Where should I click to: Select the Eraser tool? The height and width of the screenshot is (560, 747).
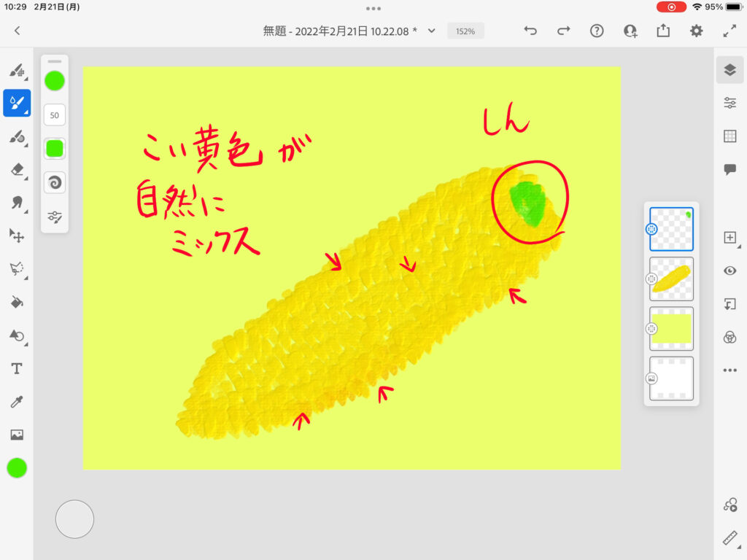click(16, 169)
